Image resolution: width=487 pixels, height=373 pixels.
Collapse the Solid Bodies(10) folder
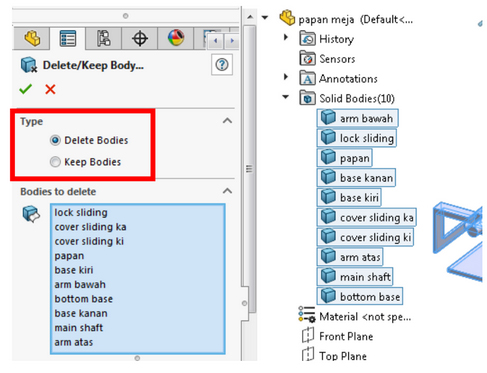[x=285, y=97]
